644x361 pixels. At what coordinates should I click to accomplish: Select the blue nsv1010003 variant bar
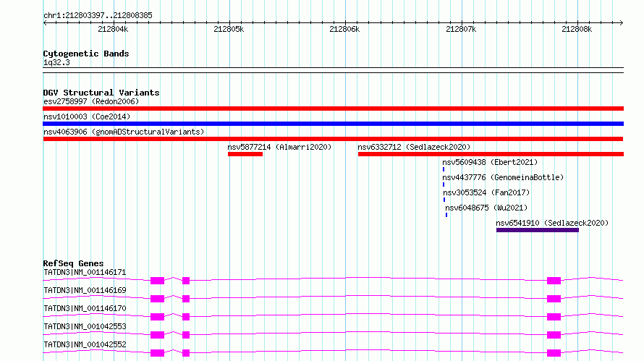pyautogui.click(x=333, y=124)
